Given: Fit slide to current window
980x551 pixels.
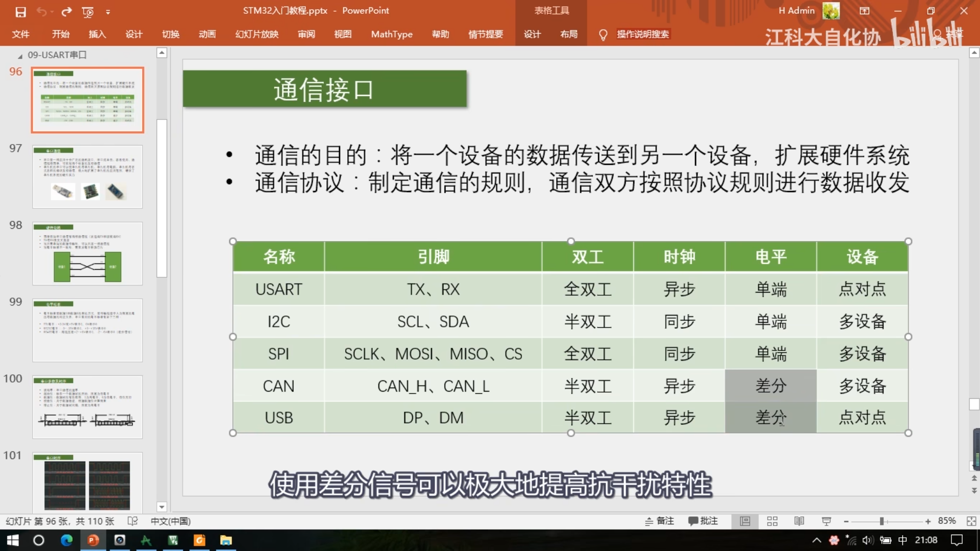Looking at the screenshot, I should click(x=971, y=521).
